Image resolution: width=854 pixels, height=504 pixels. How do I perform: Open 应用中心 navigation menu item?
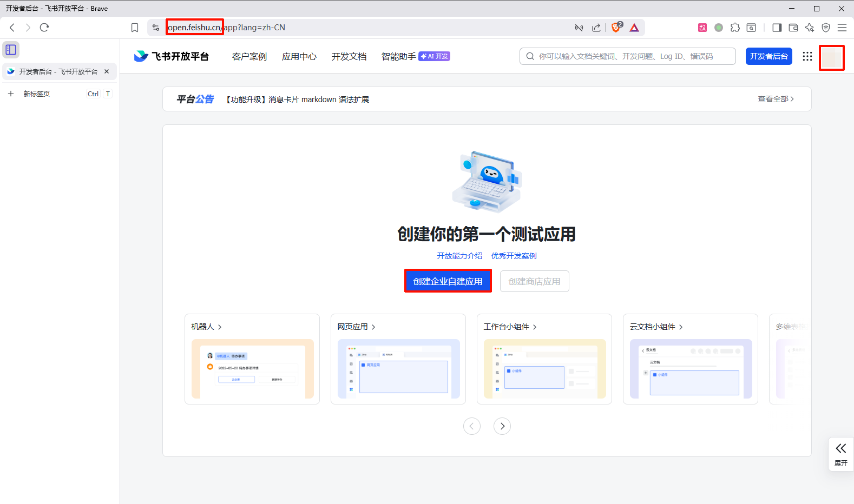pyautogui.click(x=299, y=56)
